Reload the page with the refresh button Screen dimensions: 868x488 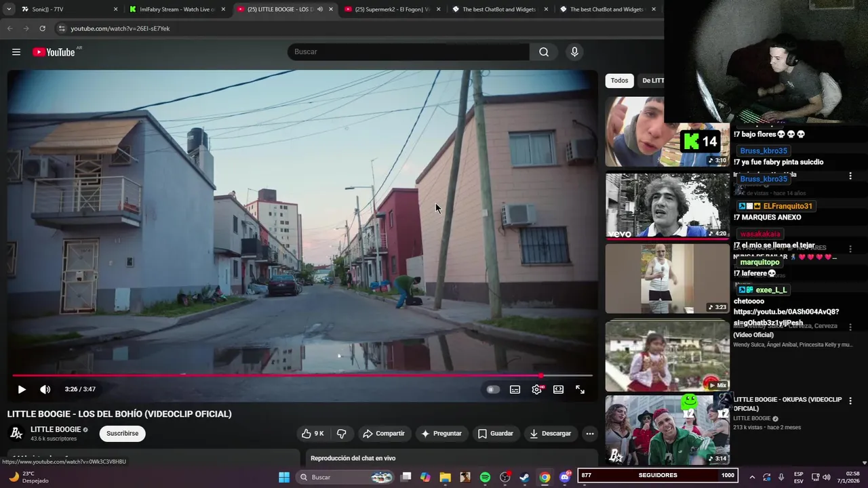pos(42,28)
